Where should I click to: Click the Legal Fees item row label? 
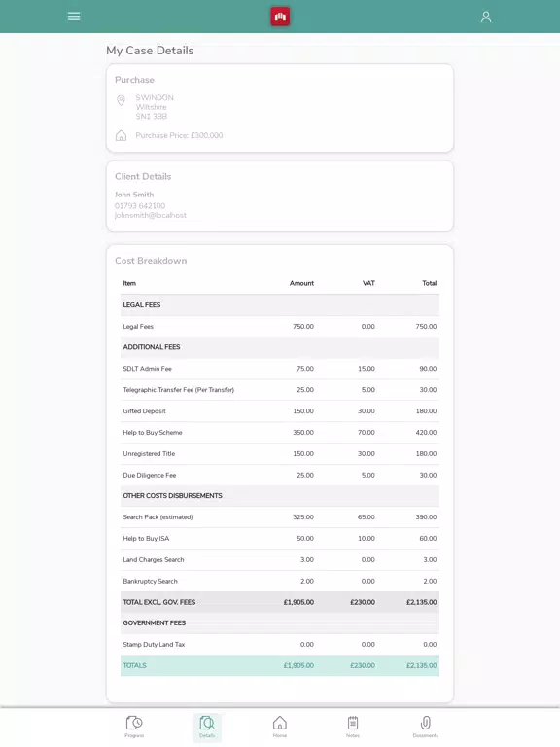coord(138,327)
